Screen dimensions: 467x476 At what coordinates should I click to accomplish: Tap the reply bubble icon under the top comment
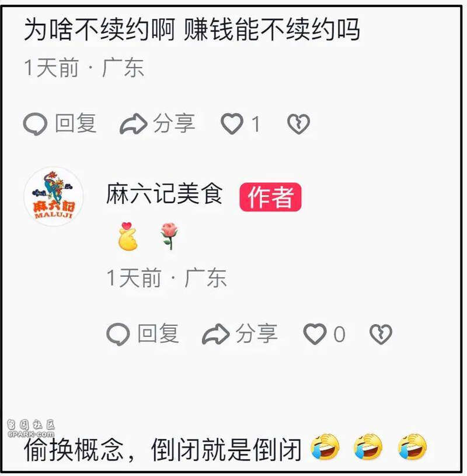(x=35, y=124)
